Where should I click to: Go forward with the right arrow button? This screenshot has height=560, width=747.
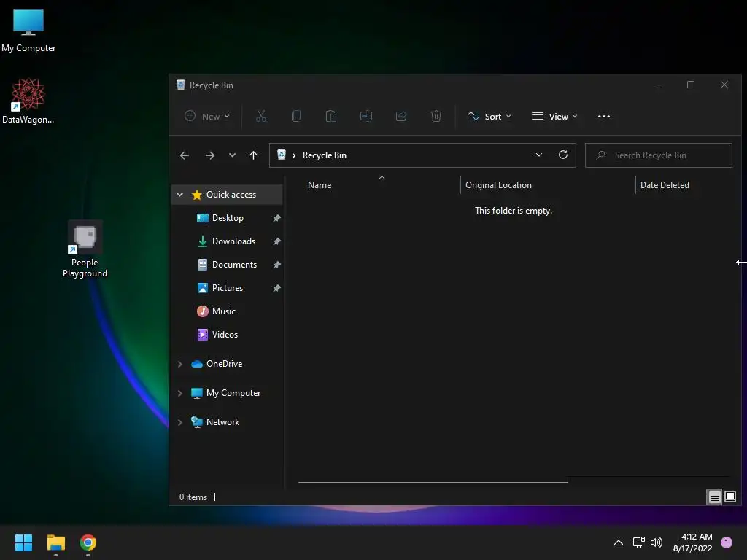tap(209, 155)
